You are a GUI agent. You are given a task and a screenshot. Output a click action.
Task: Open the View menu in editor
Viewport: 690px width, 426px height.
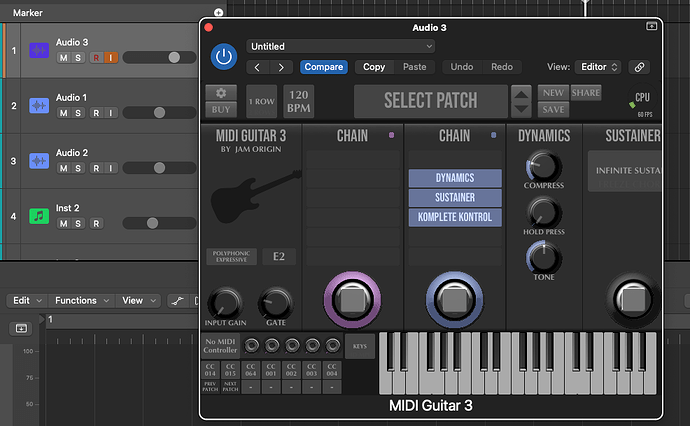[139, 301]
